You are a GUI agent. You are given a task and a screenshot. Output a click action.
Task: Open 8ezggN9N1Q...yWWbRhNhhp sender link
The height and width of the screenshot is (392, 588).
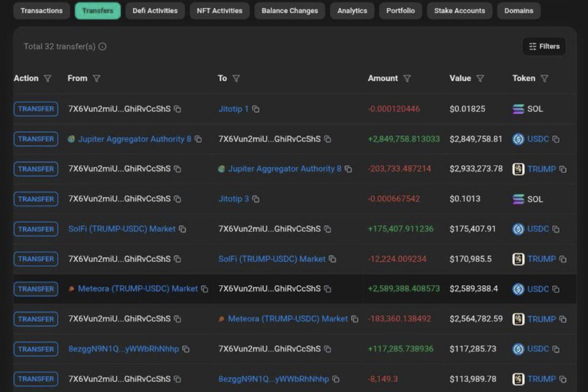coord(123,349)
